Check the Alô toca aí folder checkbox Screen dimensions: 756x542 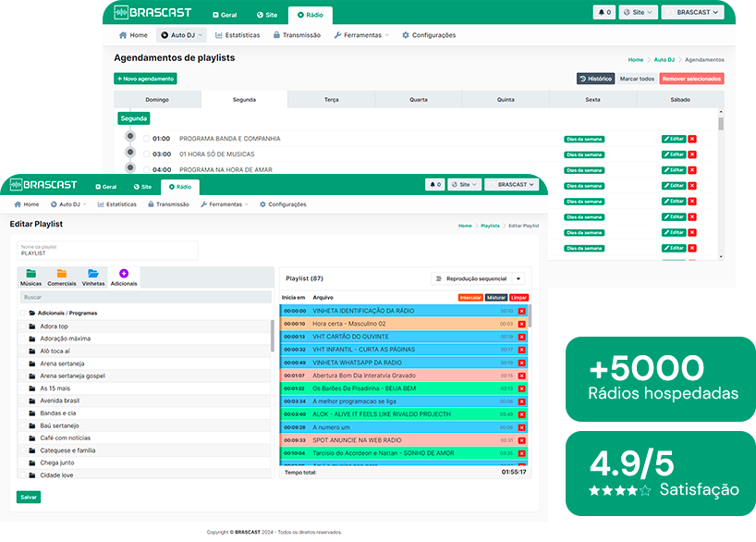(x=23, y=351)
